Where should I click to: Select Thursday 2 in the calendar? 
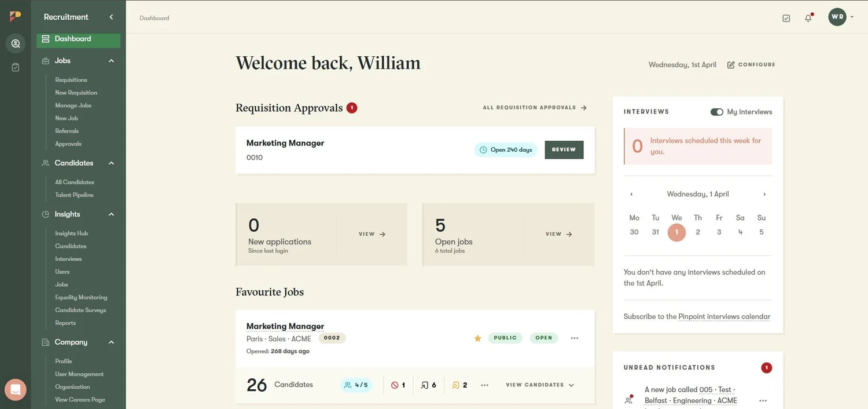pos(698,232)
